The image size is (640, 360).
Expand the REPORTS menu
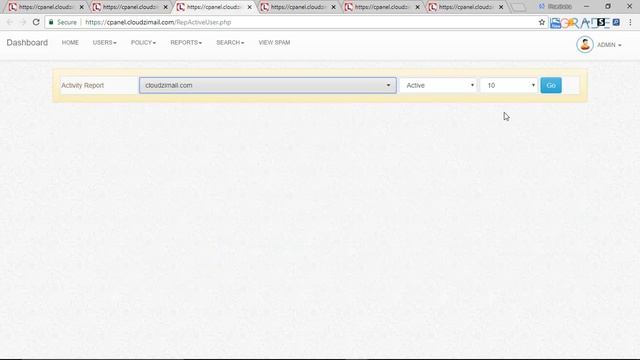[x=186, y=42]
